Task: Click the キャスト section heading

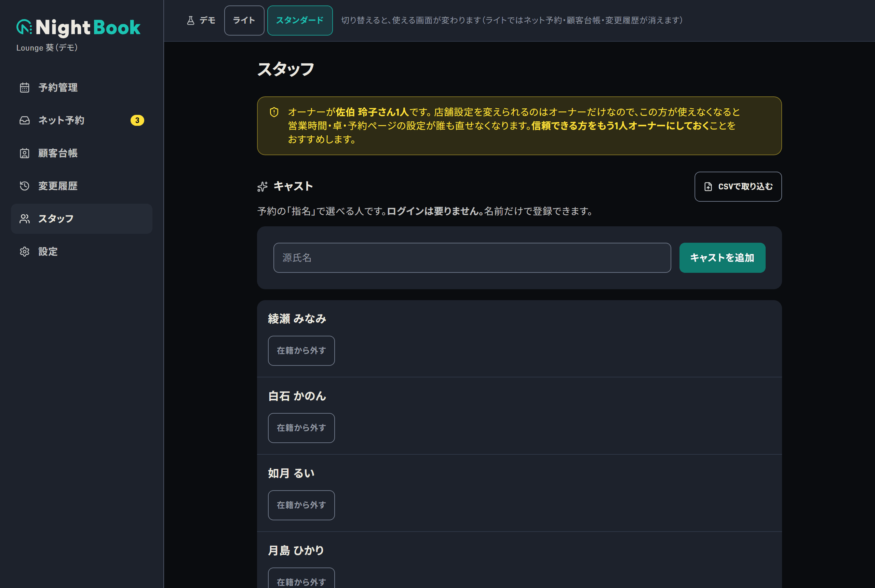Action: pyautogui.click(x=293, y=186)
